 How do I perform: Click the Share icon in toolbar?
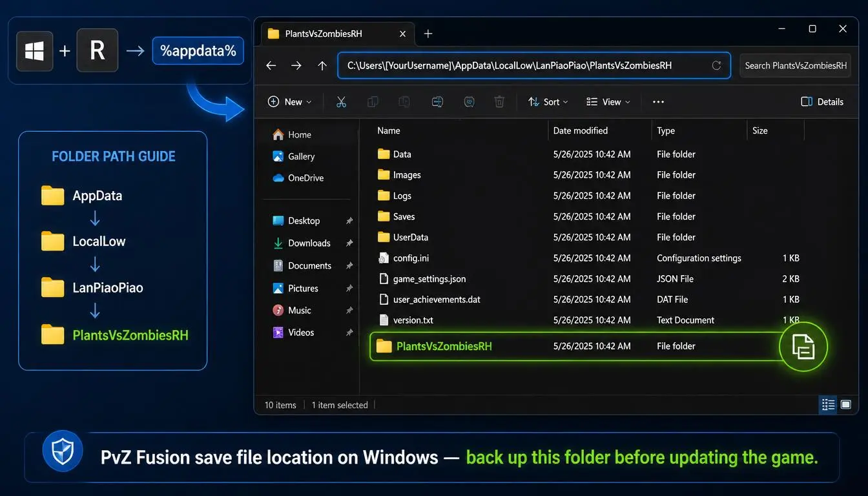pos(470,101)
